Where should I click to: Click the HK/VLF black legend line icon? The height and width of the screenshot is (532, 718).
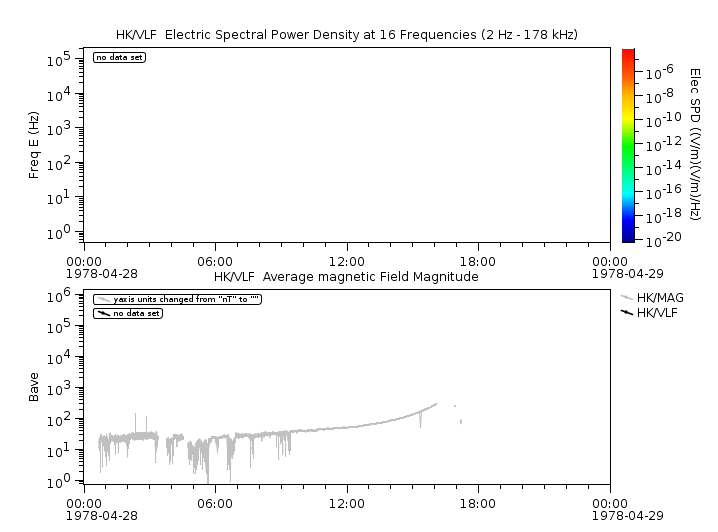pos(627,313)
